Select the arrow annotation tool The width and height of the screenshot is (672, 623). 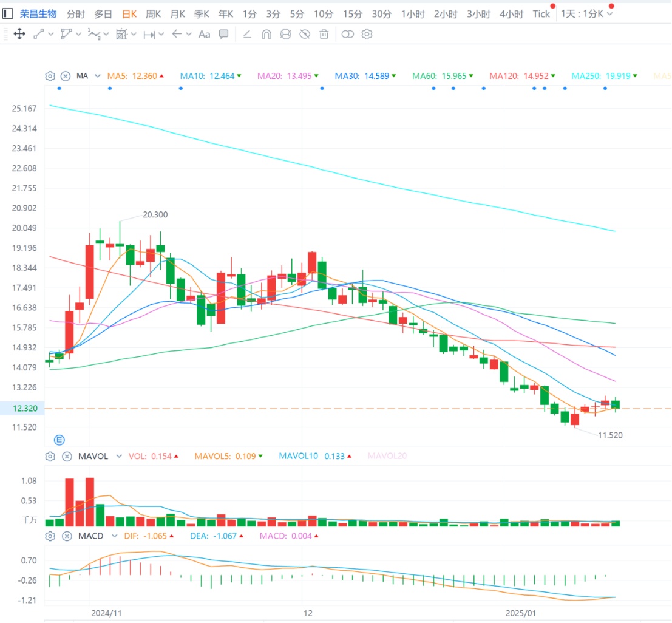(x=177, y=34)
